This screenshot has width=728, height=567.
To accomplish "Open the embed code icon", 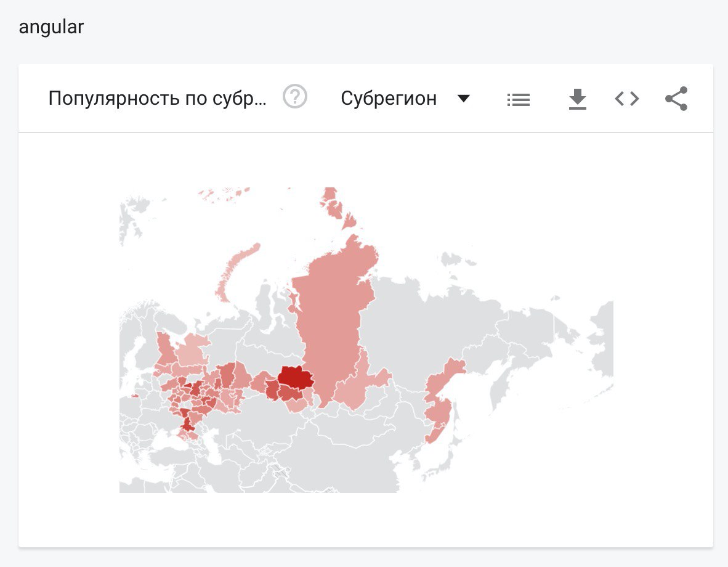I will click(x=627, y=99).
